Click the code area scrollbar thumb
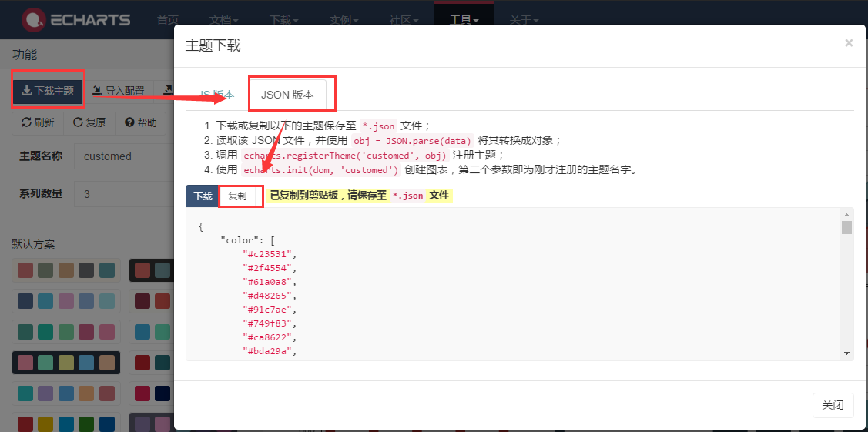The image size is (868, 432). (x=846, y=227)
